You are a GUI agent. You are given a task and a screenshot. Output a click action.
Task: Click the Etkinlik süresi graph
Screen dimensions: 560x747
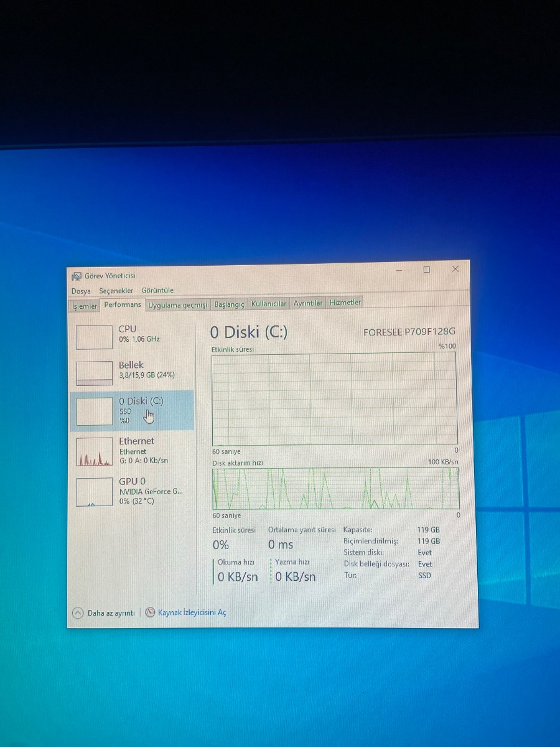tap(335, 398)
